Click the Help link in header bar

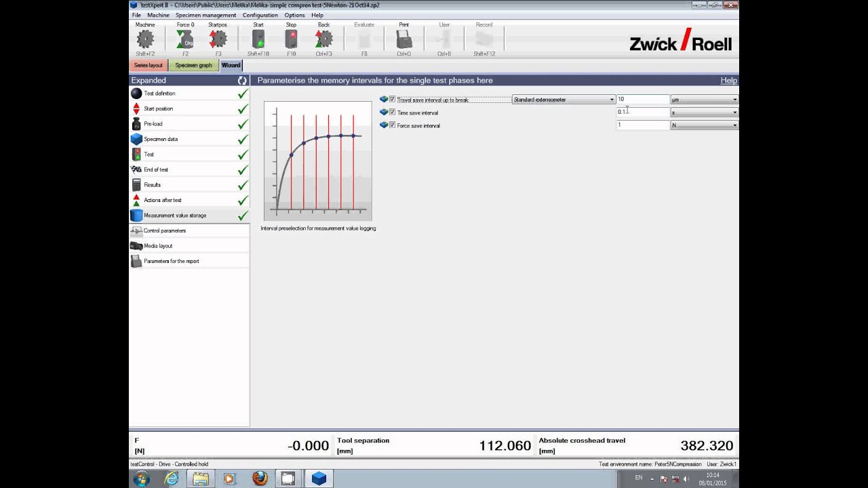(x=728, y=80)
